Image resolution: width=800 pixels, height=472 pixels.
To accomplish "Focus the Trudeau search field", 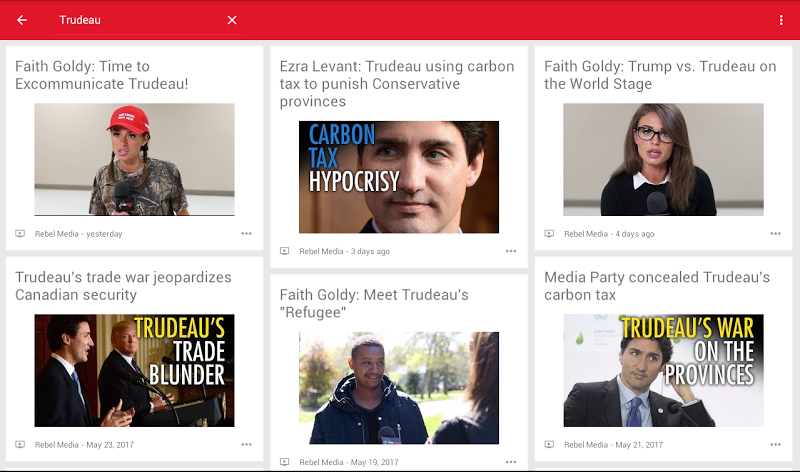I will click(x=138, y=20).
